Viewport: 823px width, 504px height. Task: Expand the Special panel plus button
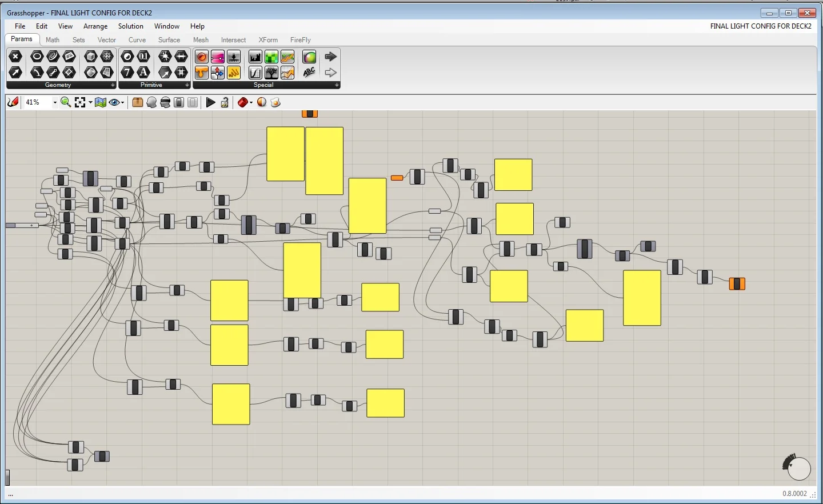(x=337, y=85)
